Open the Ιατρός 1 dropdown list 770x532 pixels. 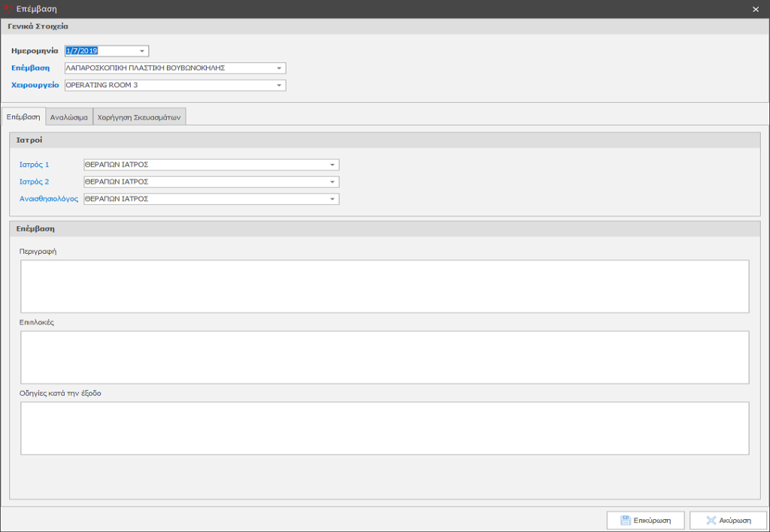[x=332, y=165]
